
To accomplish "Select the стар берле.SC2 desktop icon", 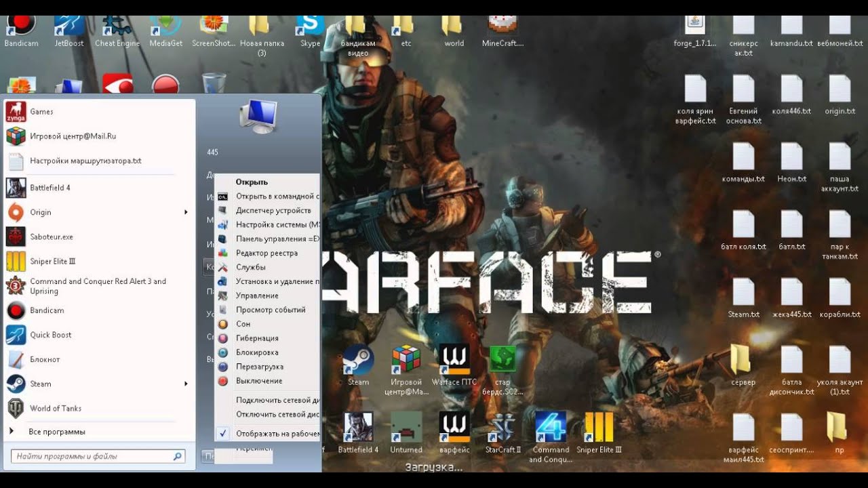I will point(502,370).
